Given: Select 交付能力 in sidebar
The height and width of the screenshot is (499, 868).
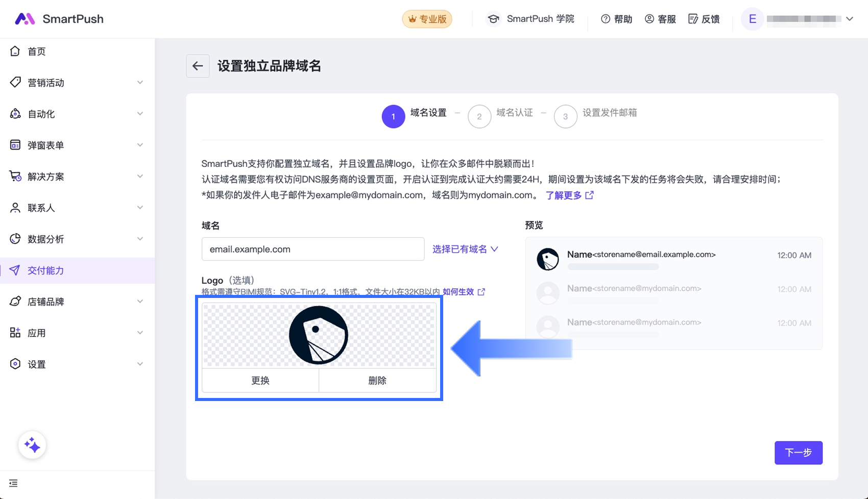Looking at the screenshot, I should click(46, 270).
